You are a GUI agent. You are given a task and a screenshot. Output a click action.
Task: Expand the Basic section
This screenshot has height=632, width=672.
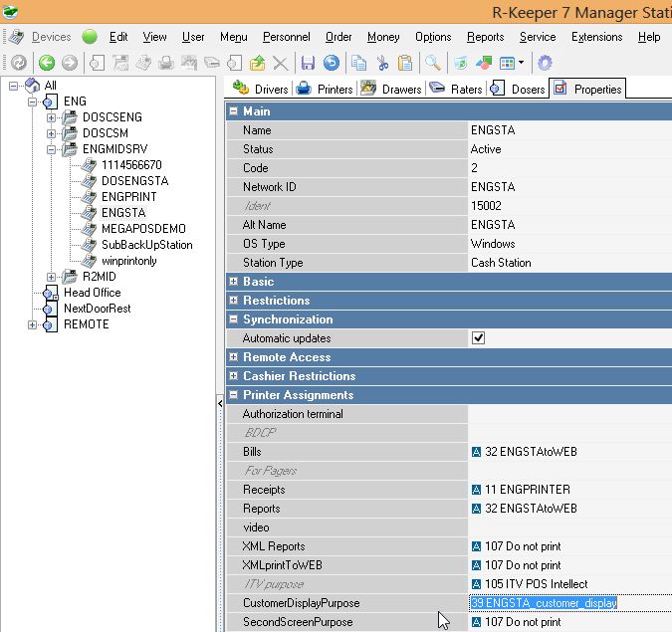(x=234, y=282)
